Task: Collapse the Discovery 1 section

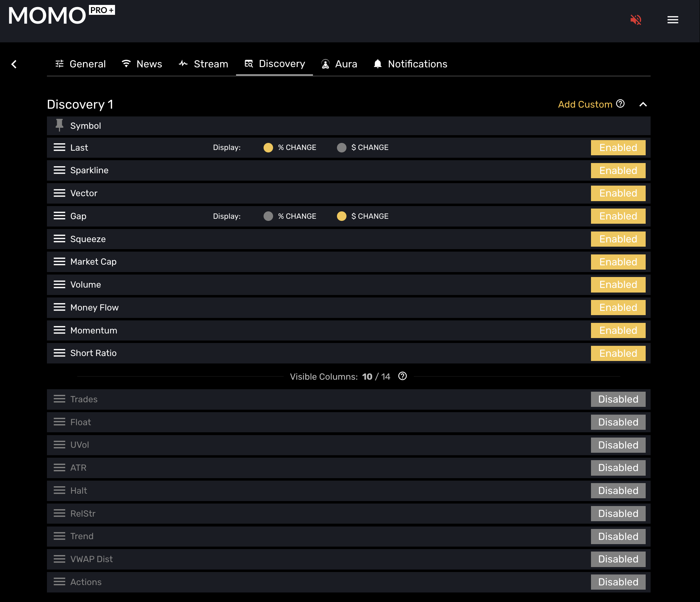Action: [x=643, y=104]
